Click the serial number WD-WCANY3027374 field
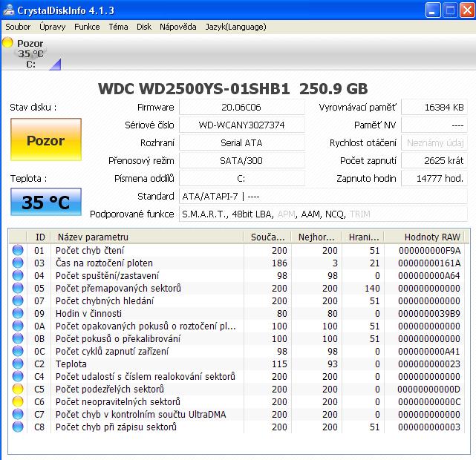Viewport: 476px width, 460px height. pyautogui.click(x=241, y=125)
